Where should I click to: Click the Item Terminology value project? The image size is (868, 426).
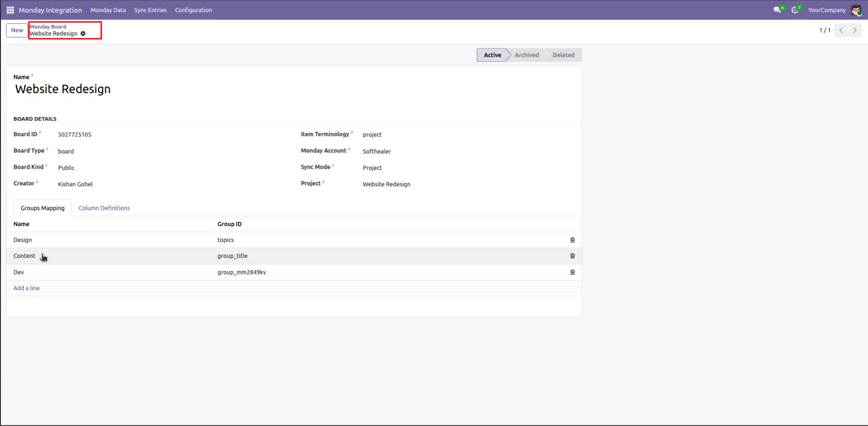(372, 135)
